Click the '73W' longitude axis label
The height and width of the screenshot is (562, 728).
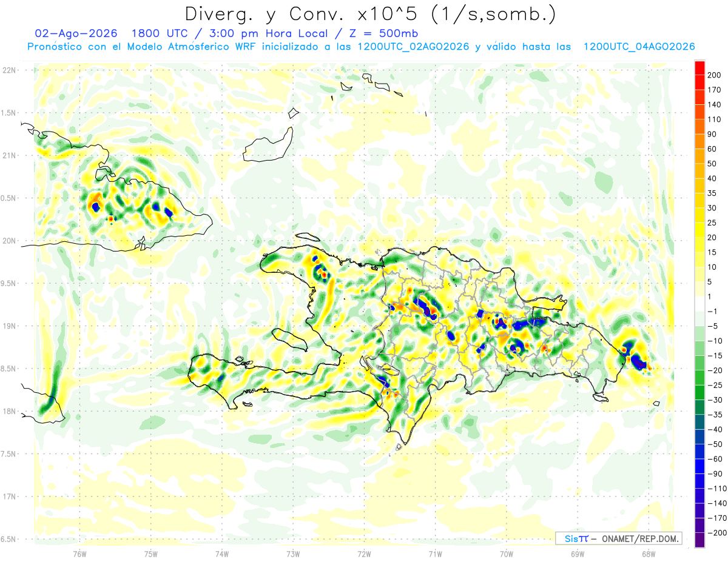click(292, 554)
